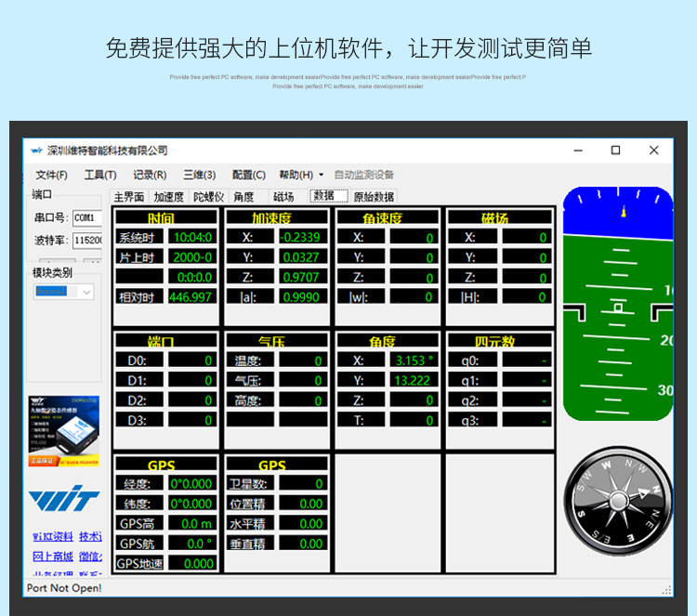Click the blue WIT logo in sidebar
Viewport: 697px width, 616px height.
64,499
